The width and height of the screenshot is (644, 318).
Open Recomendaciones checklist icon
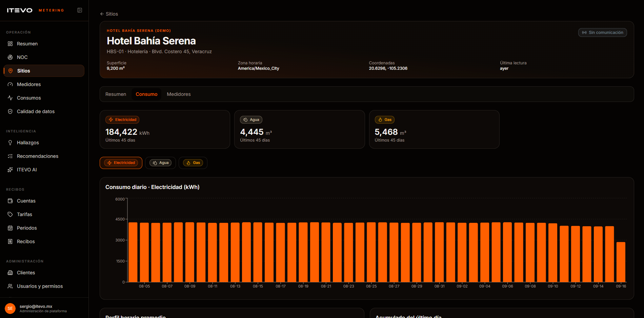click(10, 156)
